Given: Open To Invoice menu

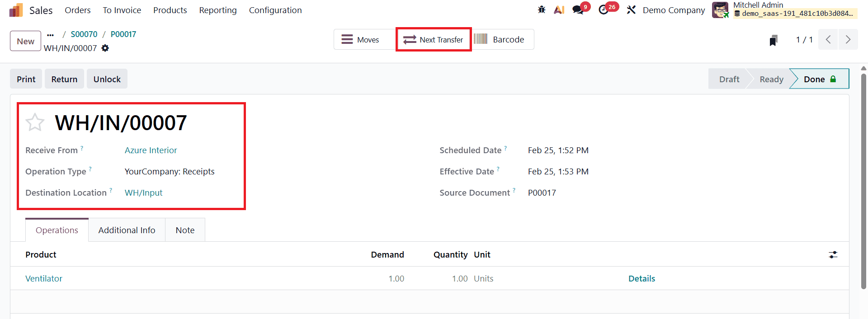Looking at the screenshot, I should coord(122,10).
